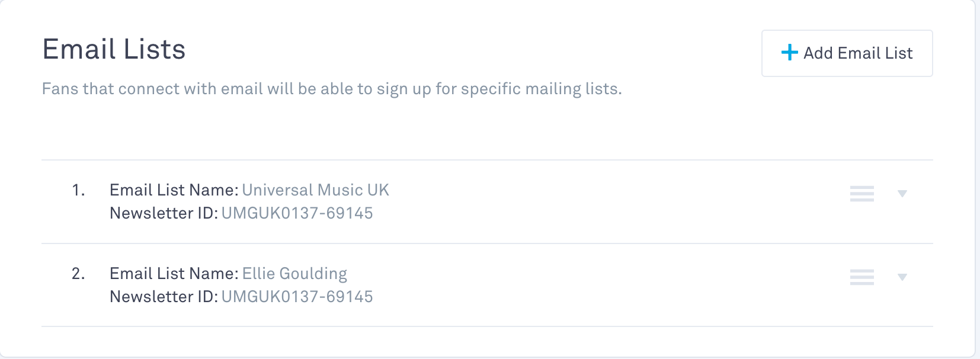This screenshot has width=980, height=359.
Task: Expand the Universal Music UK list entry
Action: point(902,194)
